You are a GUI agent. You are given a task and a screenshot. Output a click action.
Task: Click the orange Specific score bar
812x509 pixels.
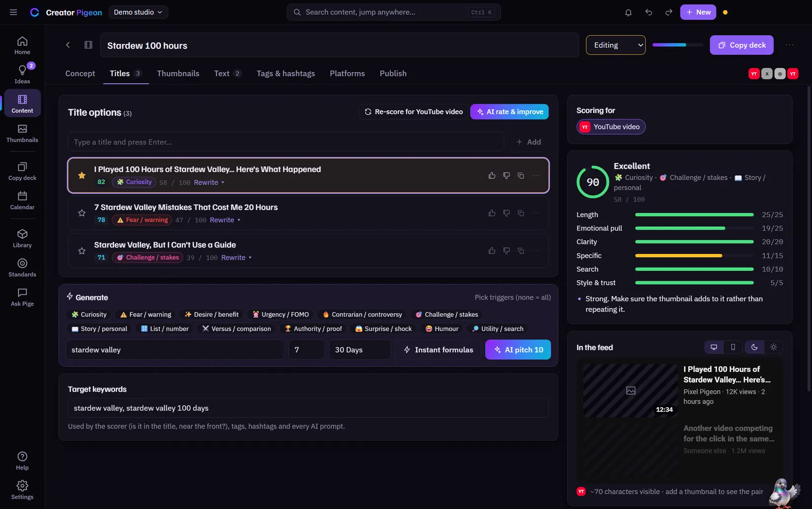679,256
